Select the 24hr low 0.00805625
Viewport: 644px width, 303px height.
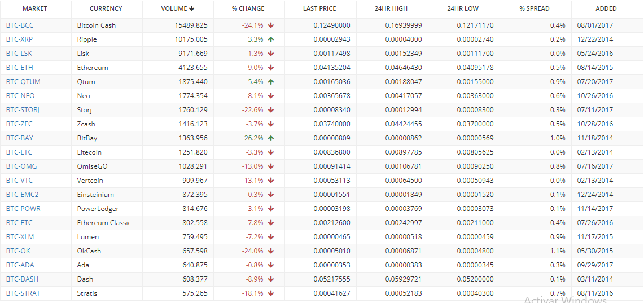point(475,152)
